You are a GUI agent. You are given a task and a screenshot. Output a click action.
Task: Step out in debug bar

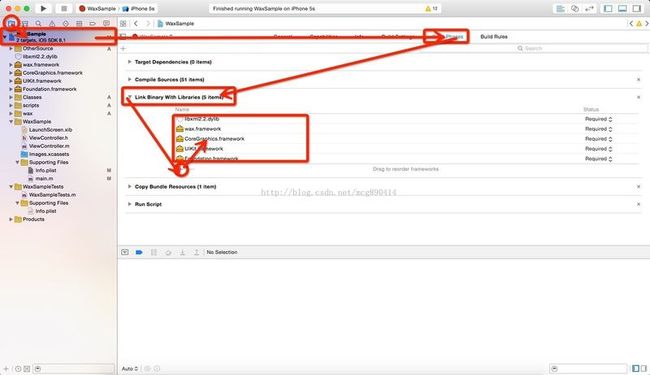pos(196,252)
